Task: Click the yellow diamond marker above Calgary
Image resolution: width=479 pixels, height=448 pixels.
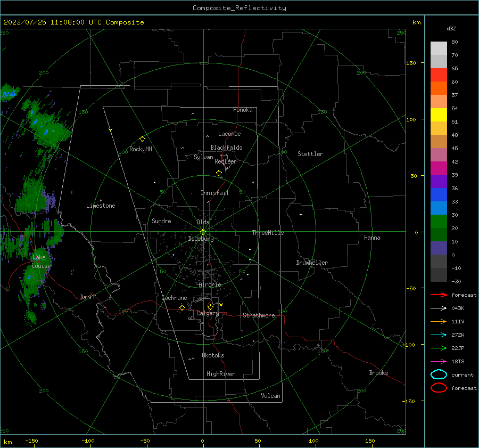Action: [210, 307]
